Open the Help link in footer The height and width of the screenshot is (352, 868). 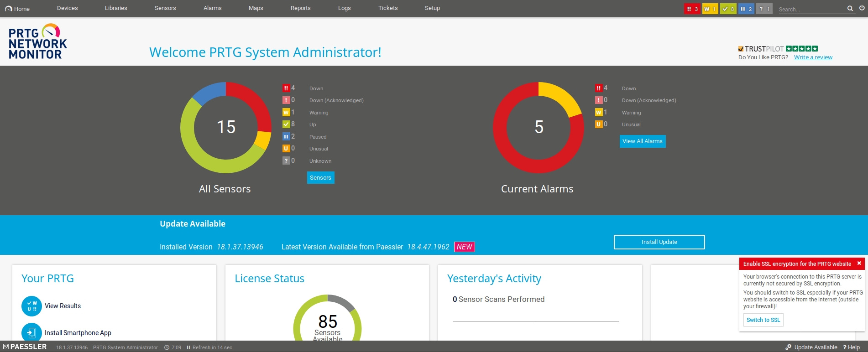[852, 347]
